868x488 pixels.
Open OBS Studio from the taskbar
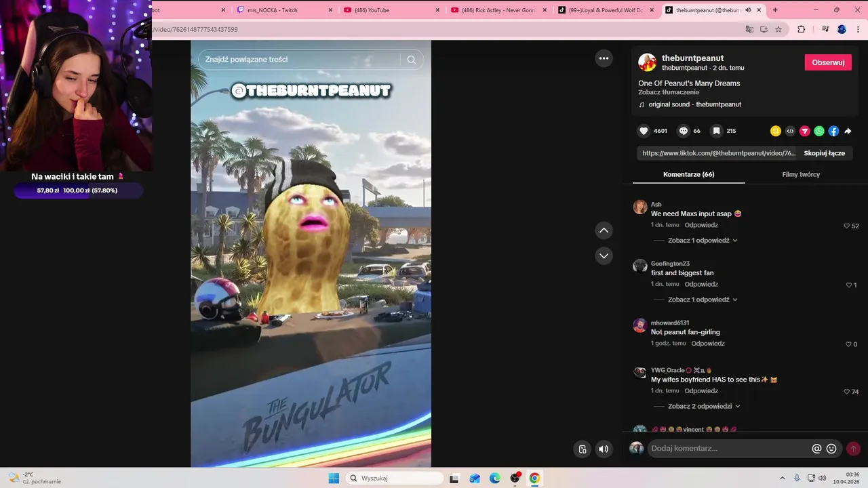[x=515, y=479]
